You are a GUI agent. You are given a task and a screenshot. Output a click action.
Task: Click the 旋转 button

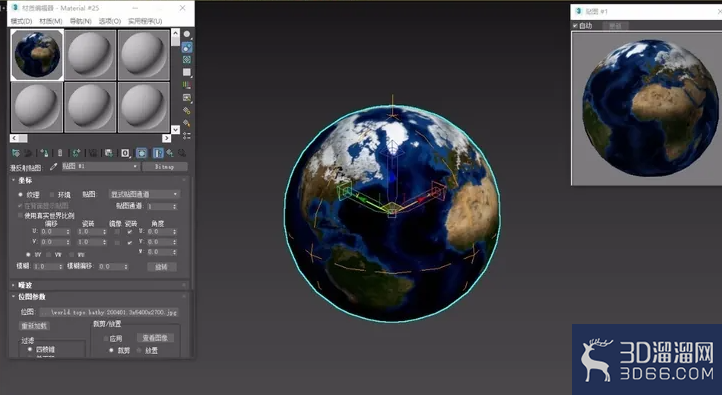click(x=161, y=267)
